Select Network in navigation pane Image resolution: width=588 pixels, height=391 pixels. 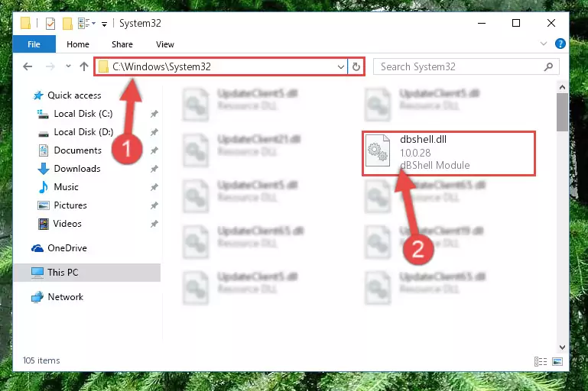tap(65, 297)
